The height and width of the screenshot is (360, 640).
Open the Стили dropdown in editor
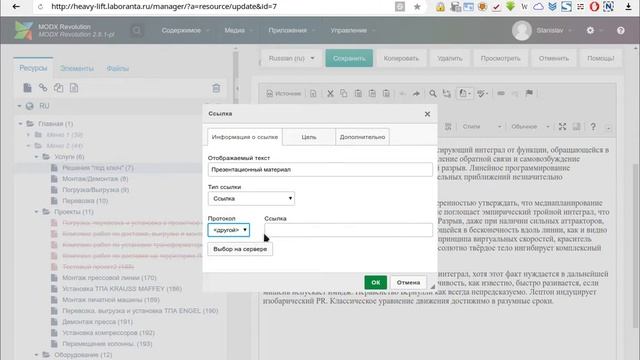pyautogui.click(x=482, y=127)
